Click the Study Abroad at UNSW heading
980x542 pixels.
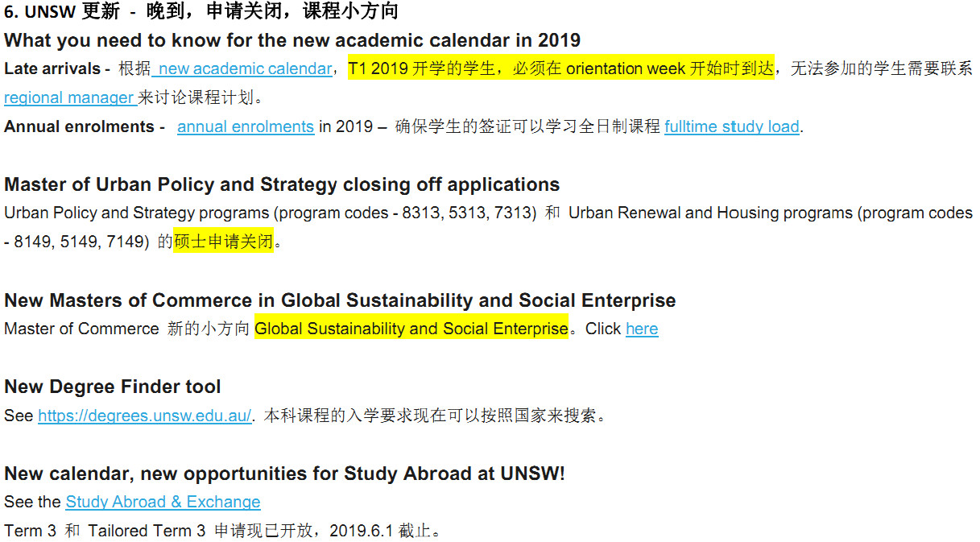[x=284, y=474]
